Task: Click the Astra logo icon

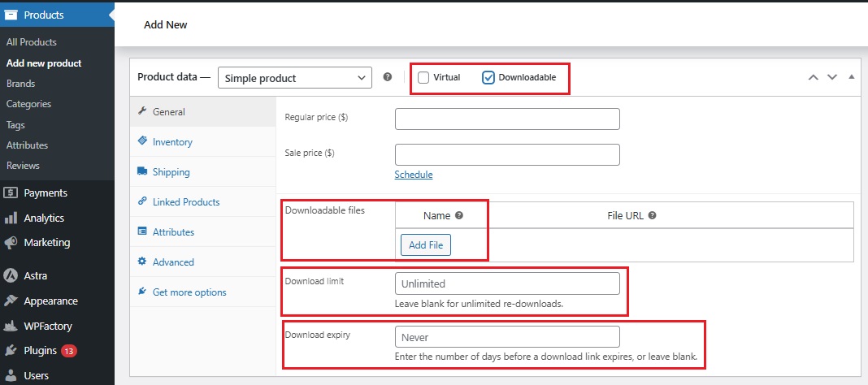Action: (x=10, y=275)
